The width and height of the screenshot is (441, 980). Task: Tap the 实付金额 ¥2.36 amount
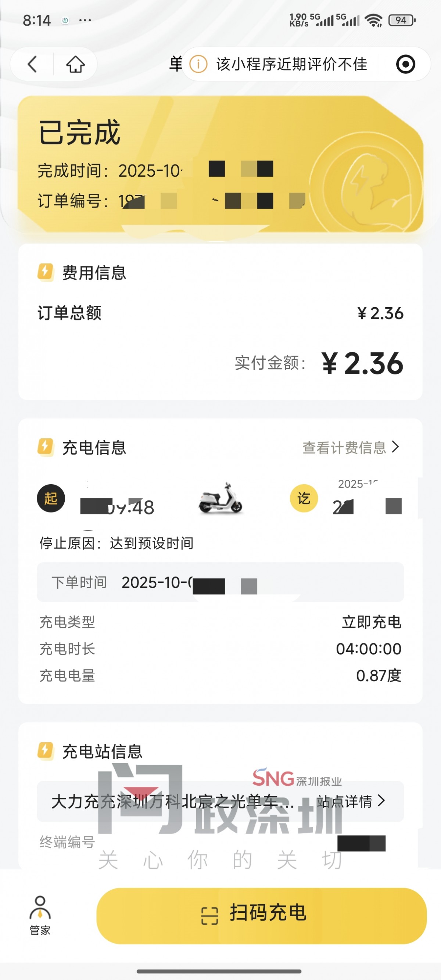362,363
